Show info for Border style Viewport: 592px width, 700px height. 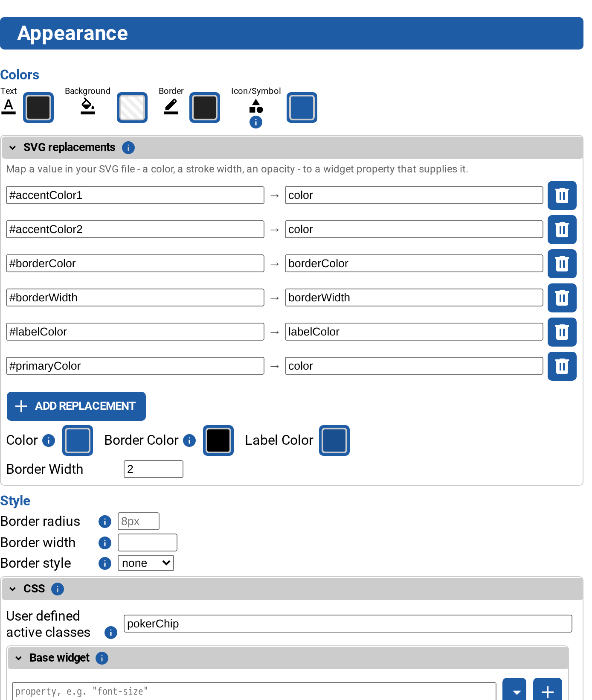[x=105, y=563]
